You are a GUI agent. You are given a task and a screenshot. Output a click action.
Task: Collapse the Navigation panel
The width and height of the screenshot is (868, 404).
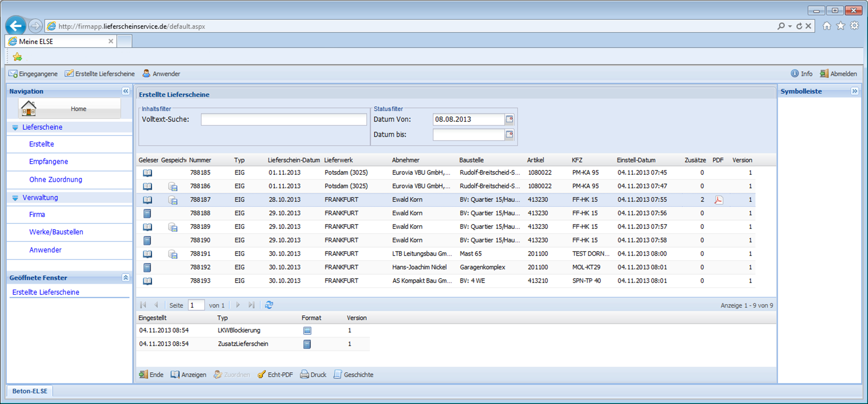pos(126,91)
